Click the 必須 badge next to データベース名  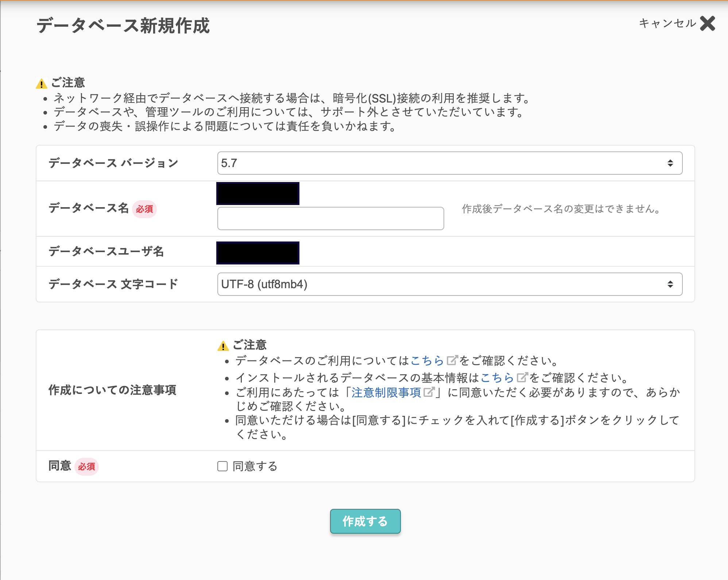pos(144,209)
